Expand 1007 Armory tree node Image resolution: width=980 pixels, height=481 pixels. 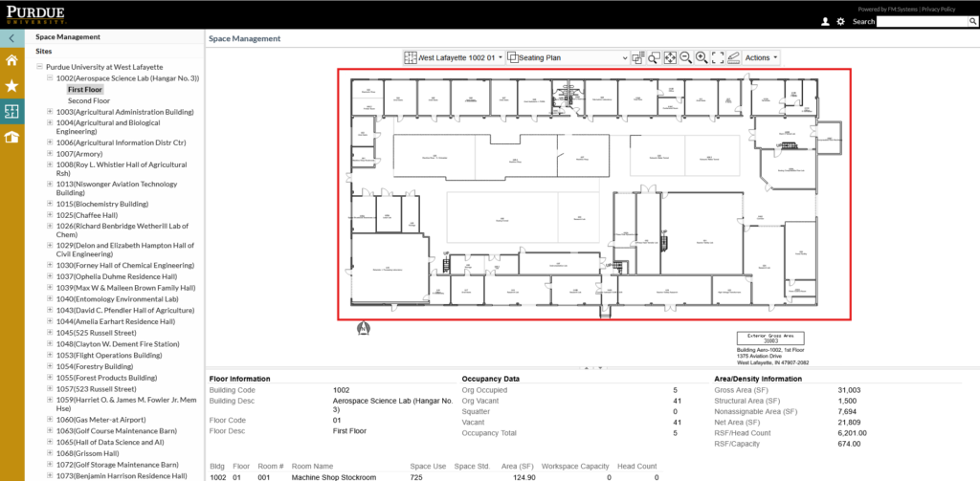(50, 154)
